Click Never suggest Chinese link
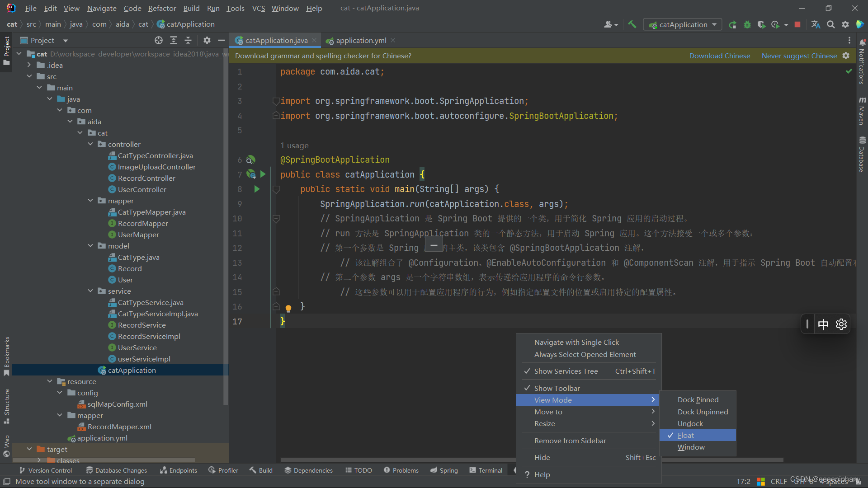The height and width of the screenshot is (488, 868). 799,56
